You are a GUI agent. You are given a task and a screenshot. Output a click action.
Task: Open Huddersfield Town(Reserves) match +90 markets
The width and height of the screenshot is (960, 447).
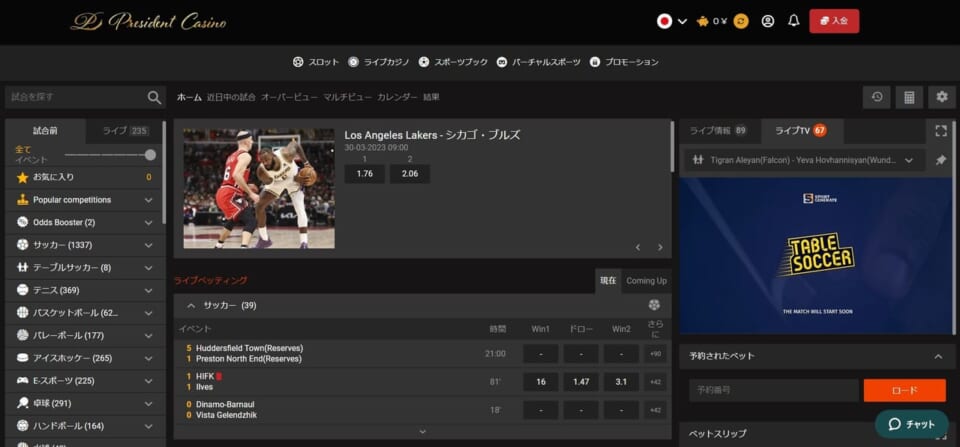point(655,353)
